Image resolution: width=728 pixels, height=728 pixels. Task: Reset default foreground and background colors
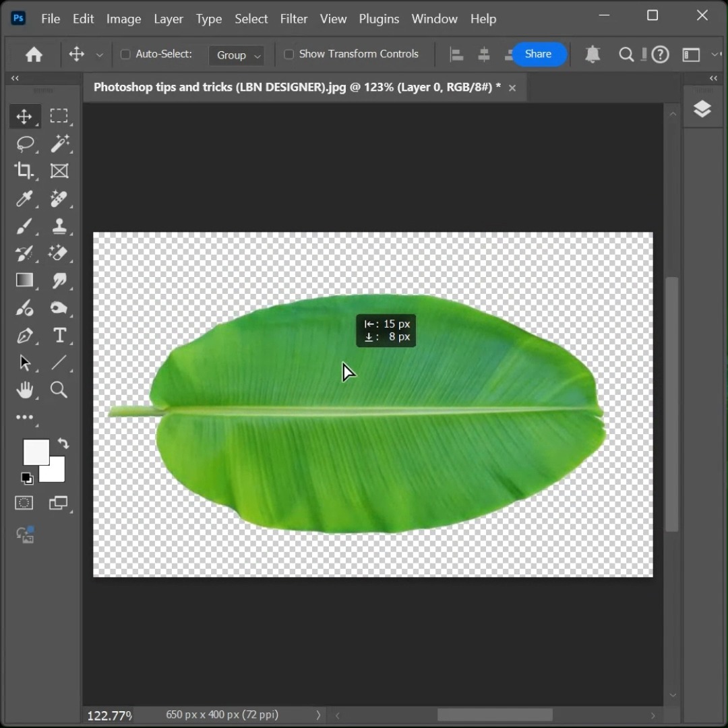(x=27, y=478)
